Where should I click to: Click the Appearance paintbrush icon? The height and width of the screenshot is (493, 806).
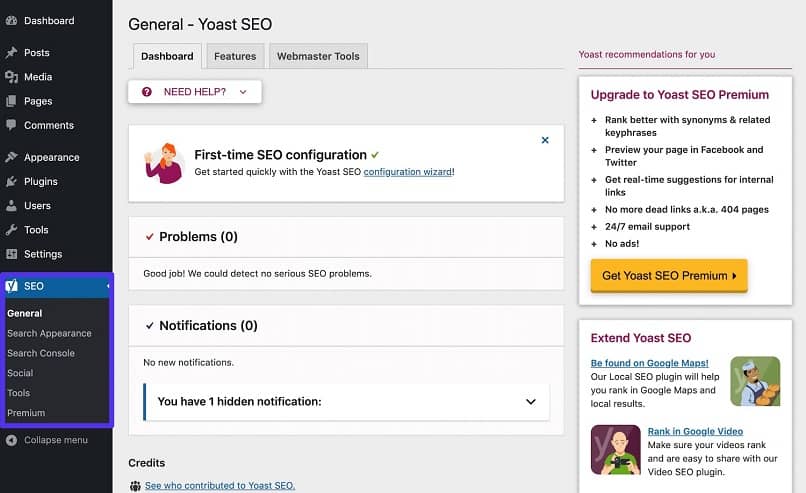(x=11, y=157)
